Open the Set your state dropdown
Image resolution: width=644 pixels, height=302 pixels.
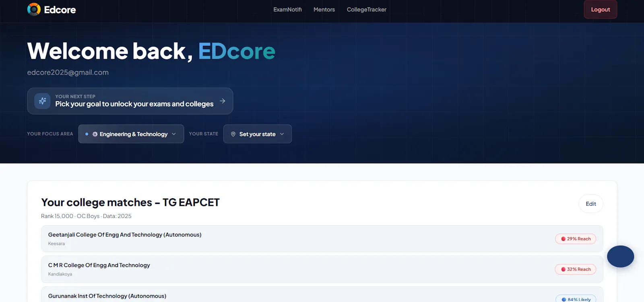pos(257,134)
